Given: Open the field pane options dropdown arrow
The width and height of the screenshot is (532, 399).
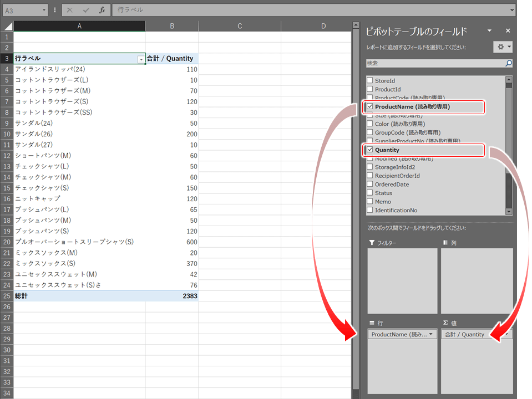Looking at the screenshot, I should (x=489, y=31).
